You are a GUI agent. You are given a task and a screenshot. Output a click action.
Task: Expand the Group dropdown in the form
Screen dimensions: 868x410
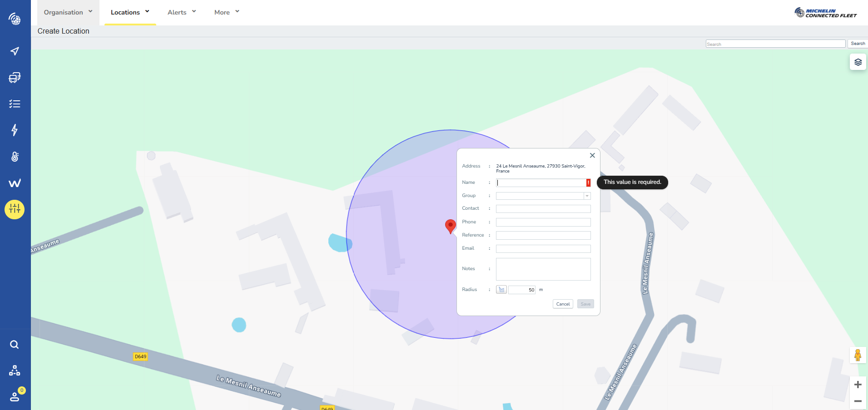(587, 196)
